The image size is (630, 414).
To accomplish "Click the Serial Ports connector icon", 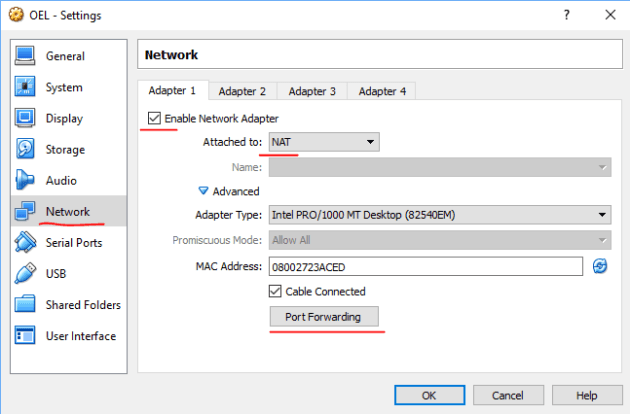I will 25,242.
